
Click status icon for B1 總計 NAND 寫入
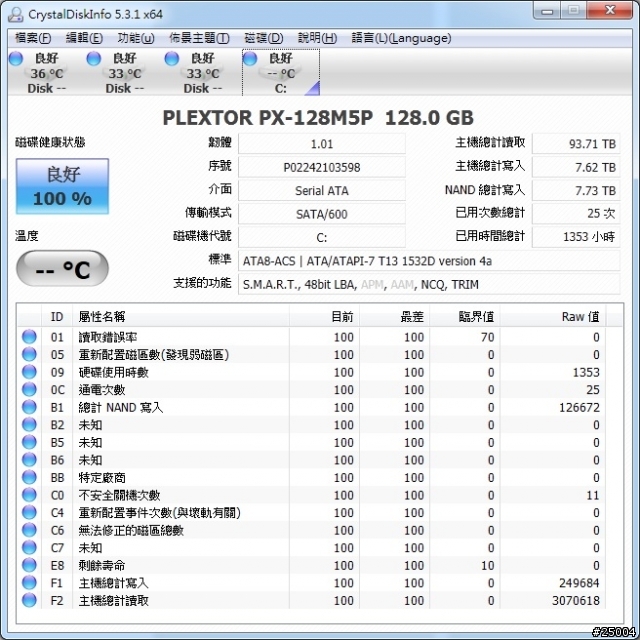29,407
